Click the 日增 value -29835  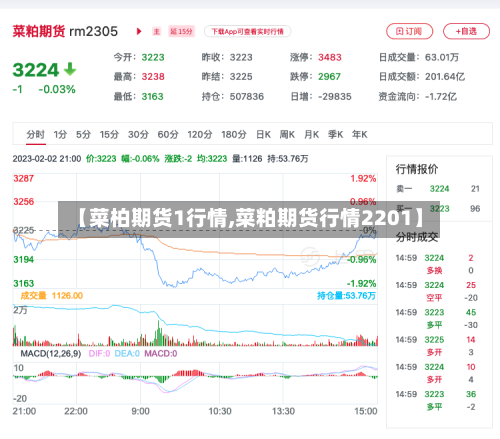tap(335, 97)
